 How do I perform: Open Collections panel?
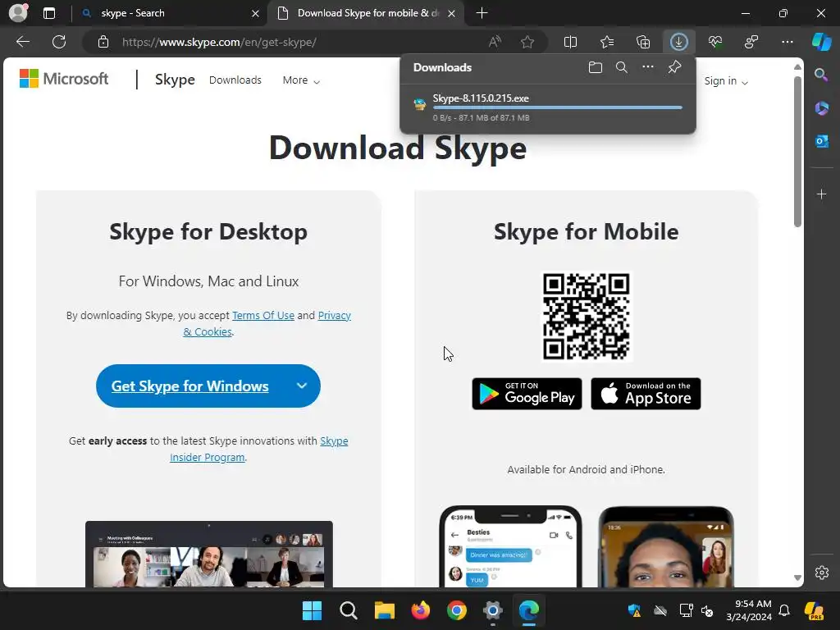643,42
